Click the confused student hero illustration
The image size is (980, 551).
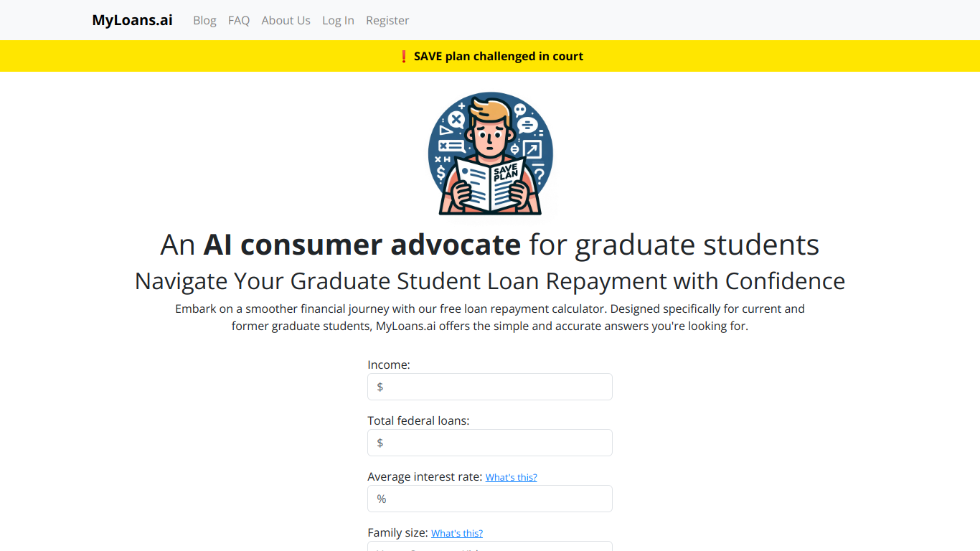pyautogui.click(x=490, y=153)
